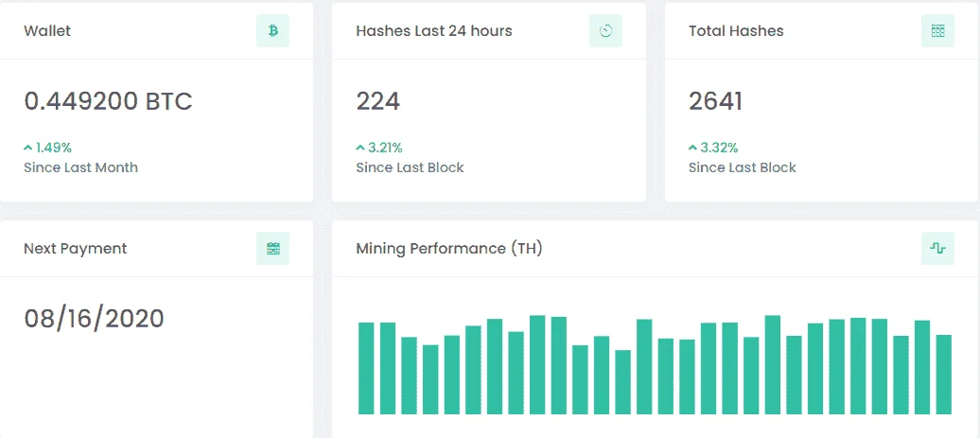The image size is (980, 438).
Task: Click the calendar icon in Next Payment card
Action: tap(272, 248)
